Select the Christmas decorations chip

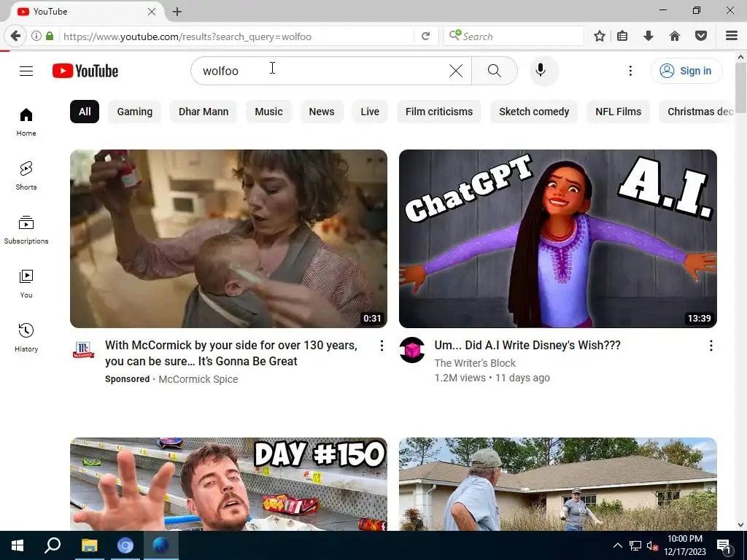[x=697, y=112]
